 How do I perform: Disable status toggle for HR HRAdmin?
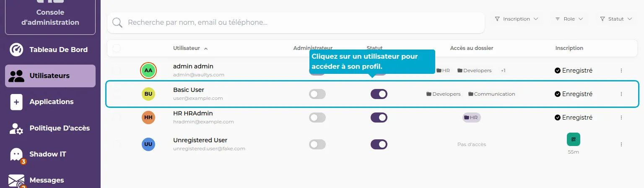tap(379, 117)
